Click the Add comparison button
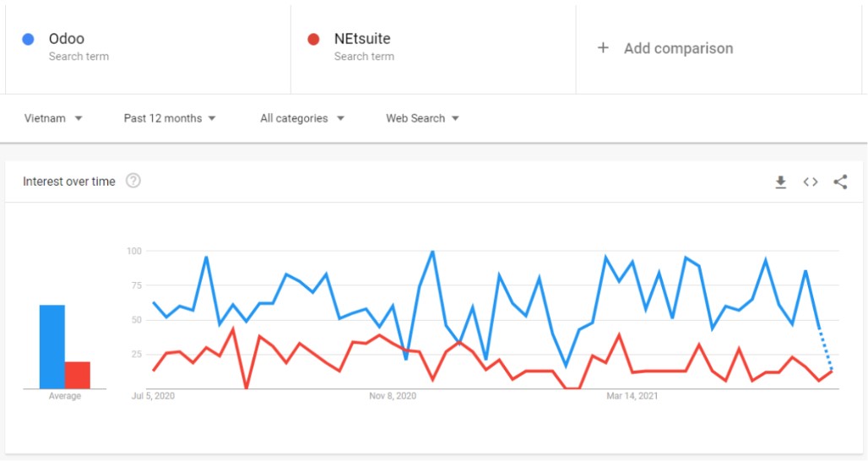 [678, 48]
